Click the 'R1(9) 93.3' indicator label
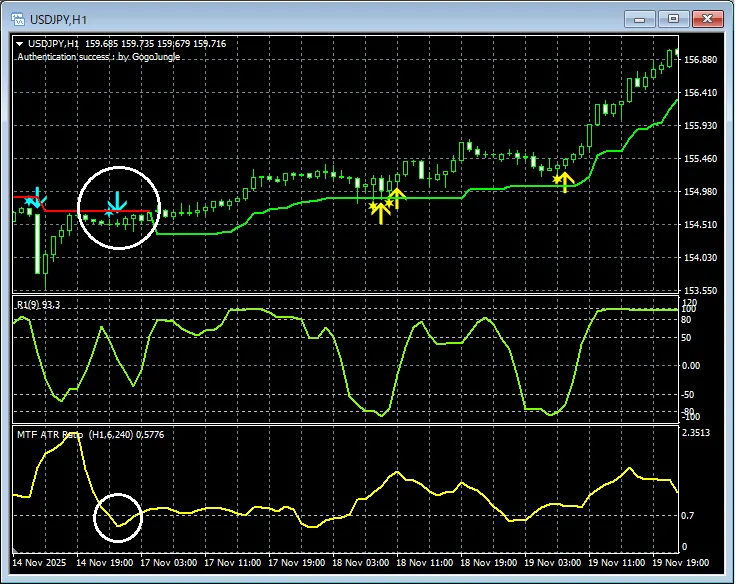Viewport: 736px width, 584px height. (x=38, y=305)
